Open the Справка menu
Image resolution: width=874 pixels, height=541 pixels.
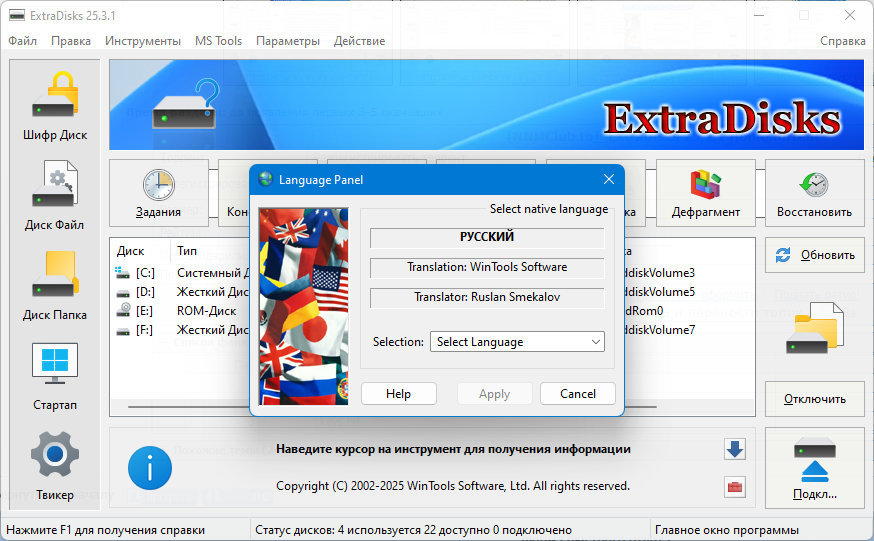842,41
